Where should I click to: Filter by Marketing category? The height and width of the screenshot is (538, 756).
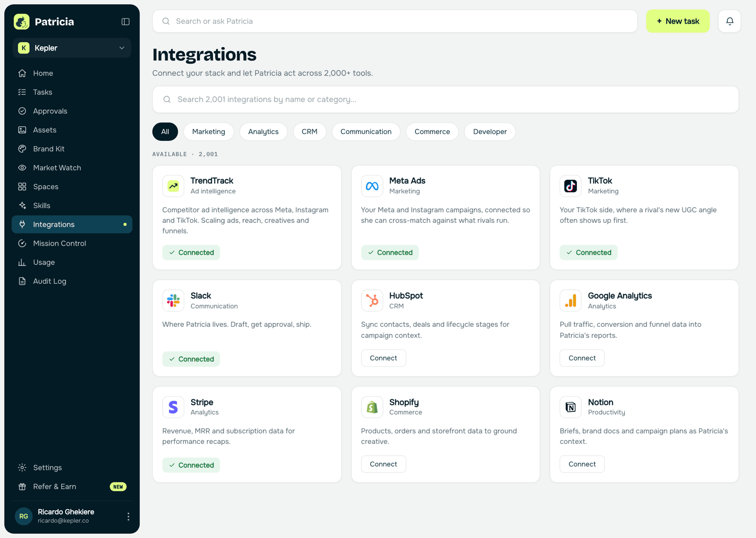pos(208,132)
